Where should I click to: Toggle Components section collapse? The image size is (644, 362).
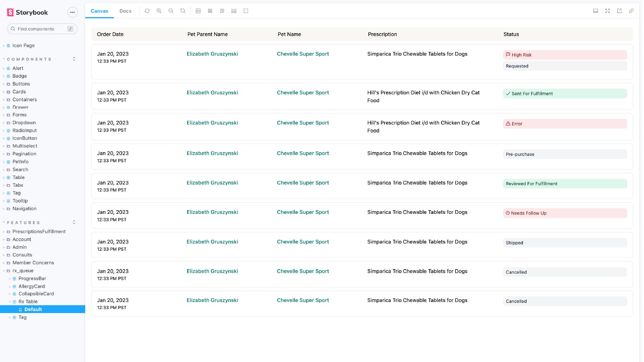[74, 59]
